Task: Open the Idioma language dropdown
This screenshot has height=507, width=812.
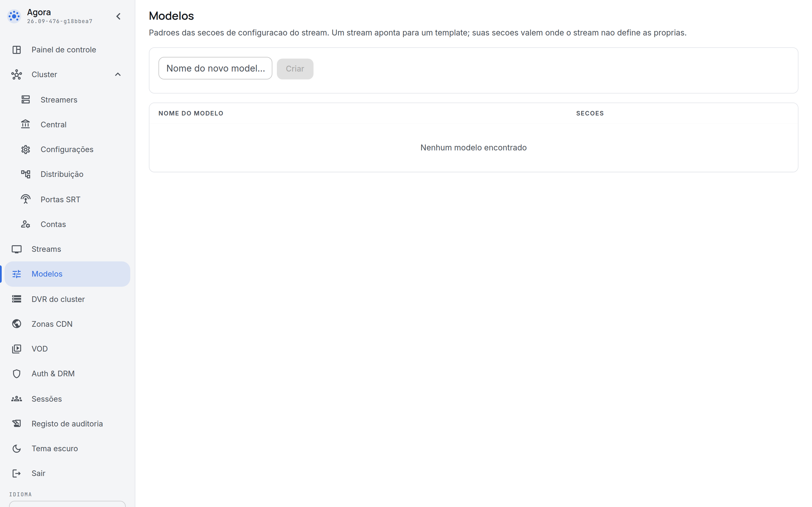Action: 67,504
